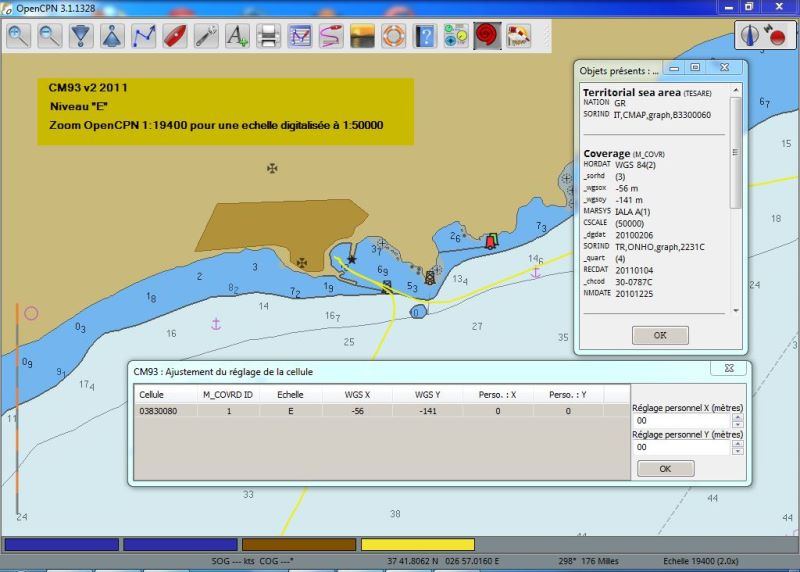Increase Réglage personnel X with up arrow
The width and height of the screenshot is (800, 572).
tap(737, 417)
